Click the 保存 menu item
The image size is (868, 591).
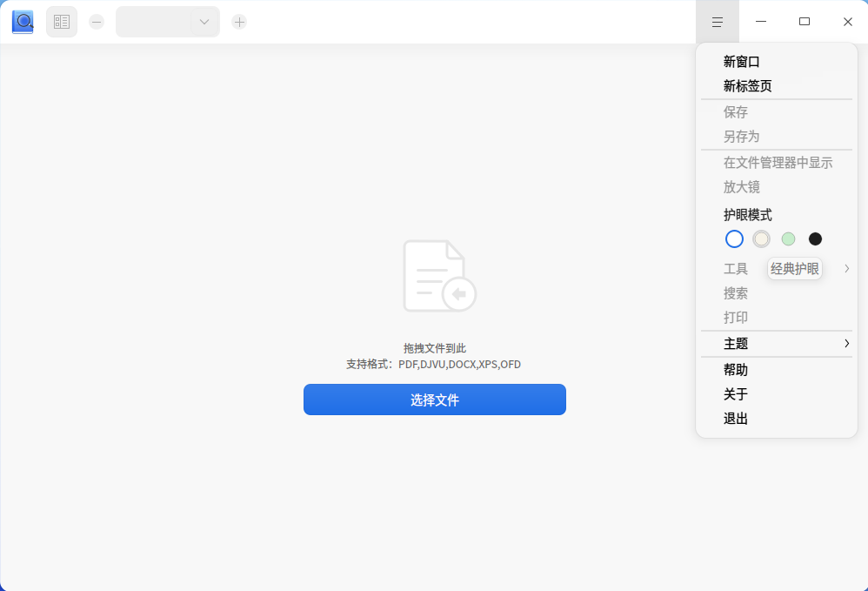tap(776, 112)
